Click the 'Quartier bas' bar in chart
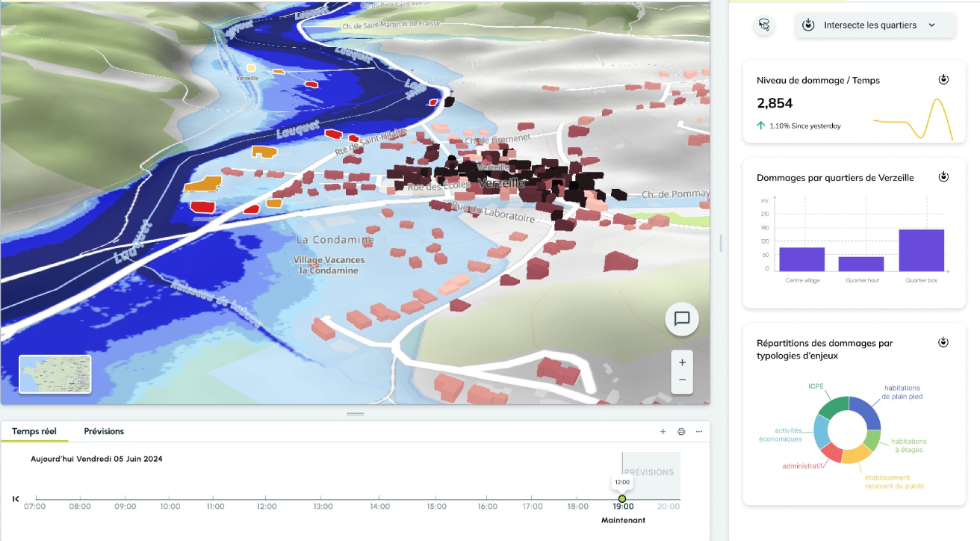The width and height of the screenshot is (980, 541). [x=921, y=250]
